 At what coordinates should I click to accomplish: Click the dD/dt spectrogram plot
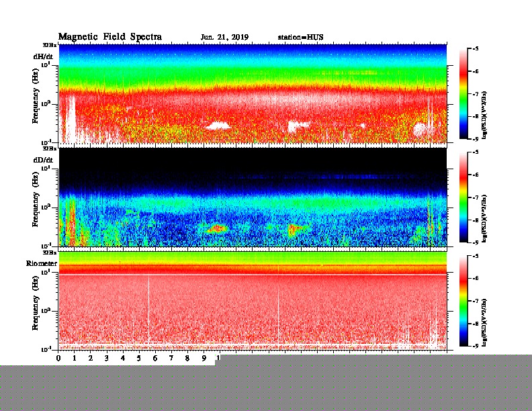(x=253, y=197)
